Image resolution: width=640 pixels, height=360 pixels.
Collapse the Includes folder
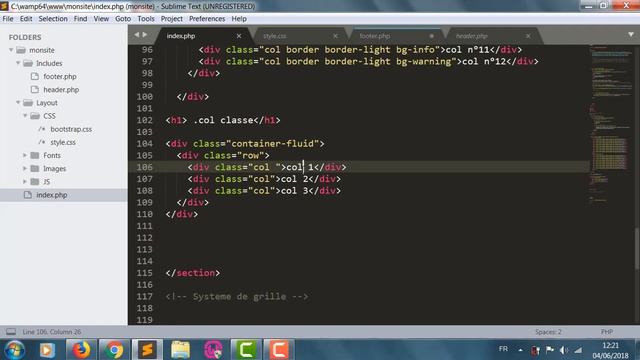[x=18, y=63]
